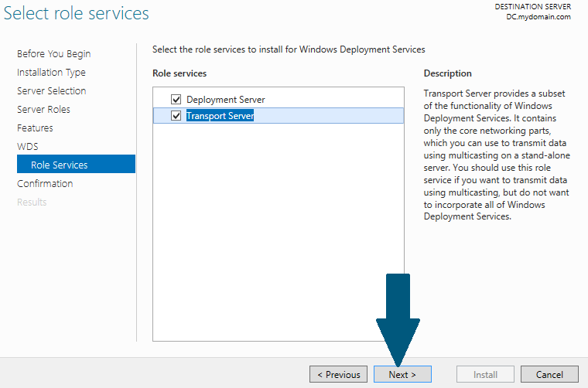Select the Deployment Server list row label
The height and width of the screenshot is (388, 588).
(225, 100)
